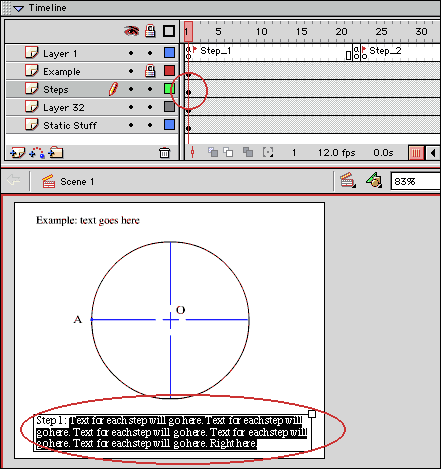
Task: Click the outline square column header
Action: pyautogui.click(x=169, y=31)
